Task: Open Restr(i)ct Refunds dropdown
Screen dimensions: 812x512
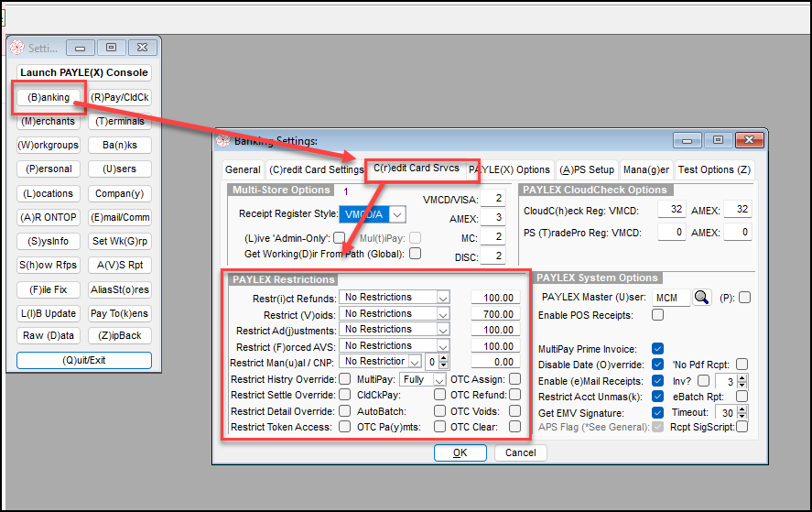Action: (443, 298)
